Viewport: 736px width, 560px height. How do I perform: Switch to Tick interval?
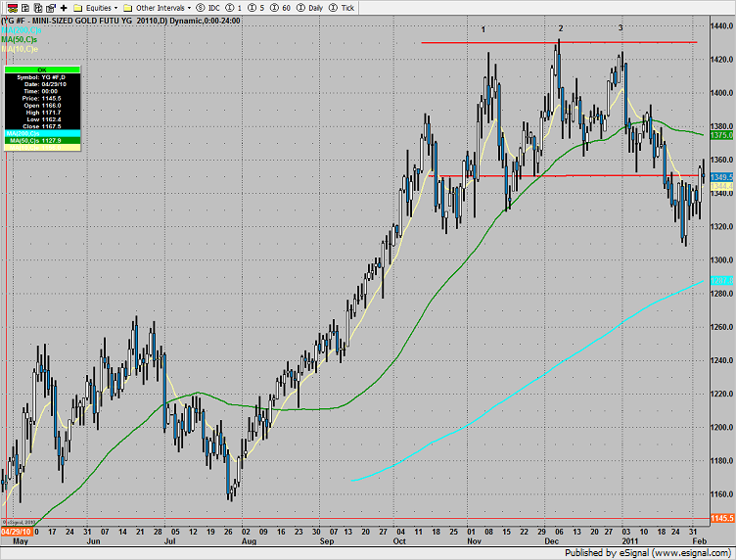pos(342,8)
